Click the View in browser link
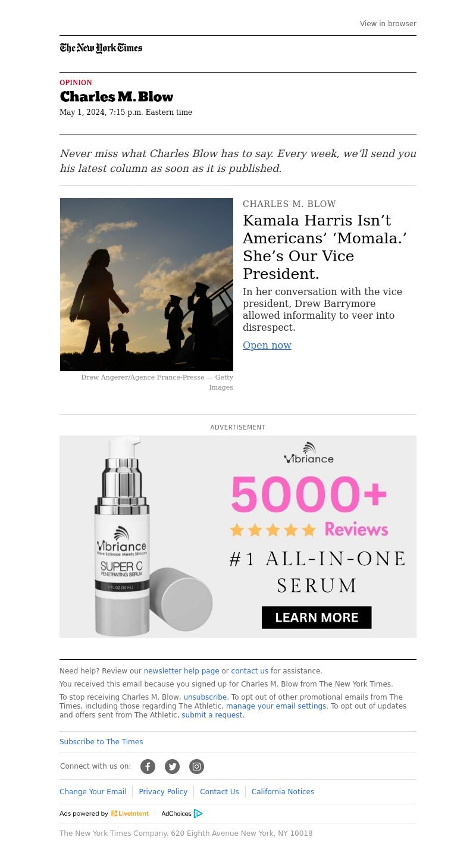Viewport: 476px width, 868px height. coord(388,24)
